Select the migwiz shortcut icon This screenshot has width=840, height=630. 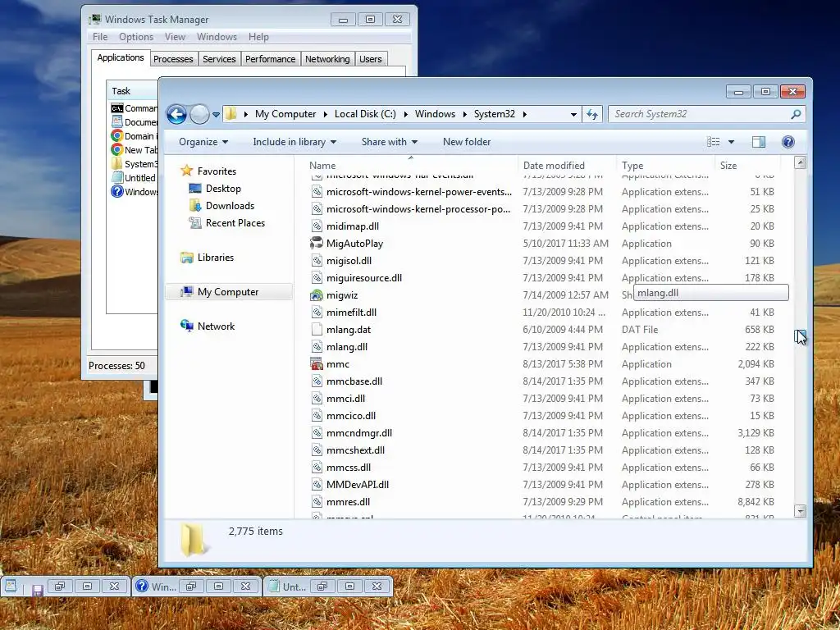click(x=317, y=295)
